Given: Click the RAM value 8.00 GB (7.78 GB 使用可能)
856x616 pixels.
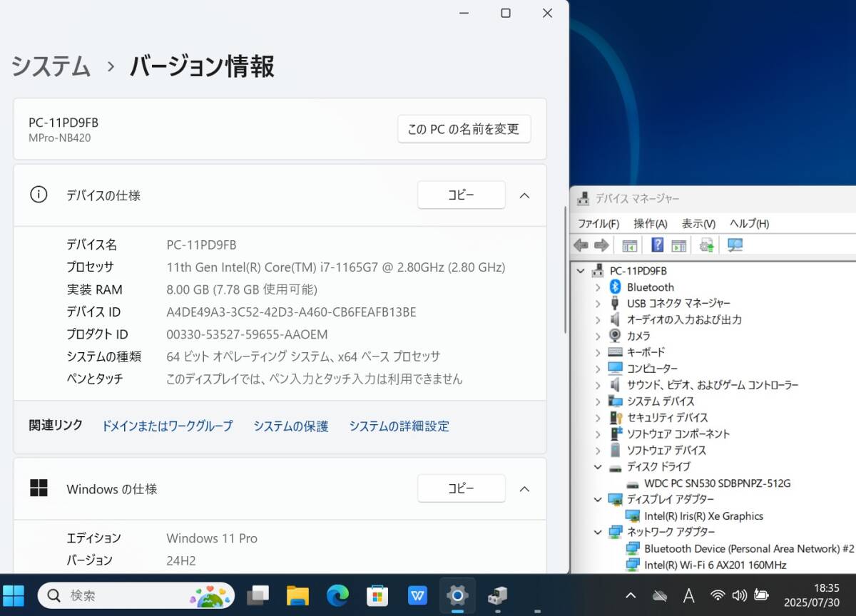Looking at the screenshot, I should (242, 289).
